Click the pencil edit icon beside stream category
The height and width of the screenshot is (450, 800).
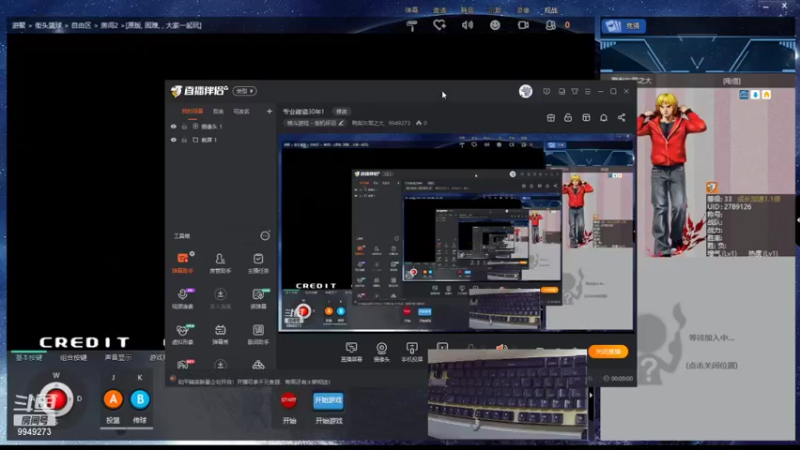(x=341, y=123)
